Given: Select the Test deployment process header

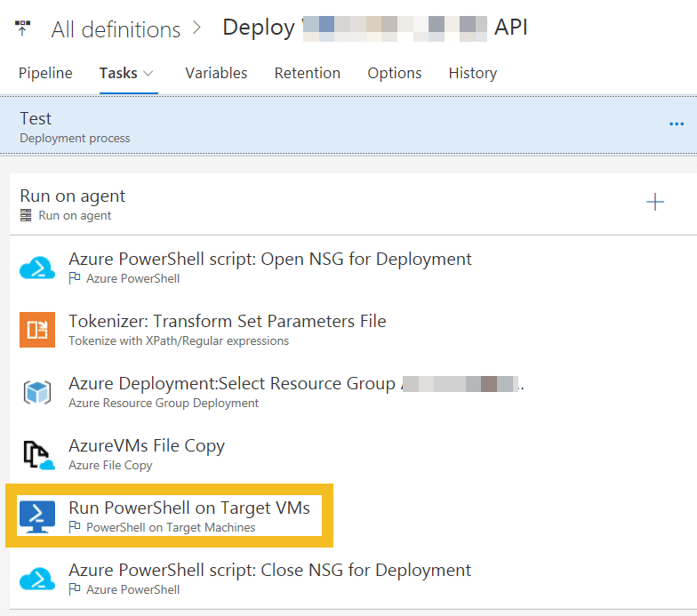Looking at the screenshot, I should [348, 126].
